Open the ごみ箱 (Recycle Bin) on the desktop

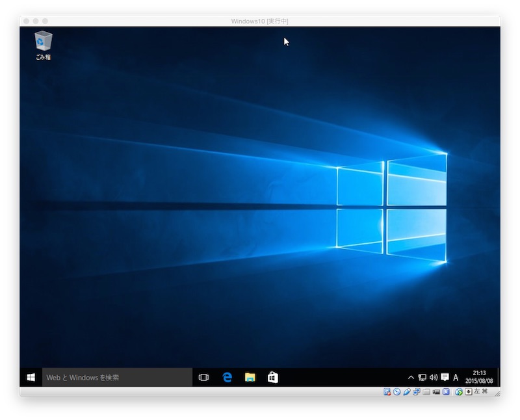[42, 41]
